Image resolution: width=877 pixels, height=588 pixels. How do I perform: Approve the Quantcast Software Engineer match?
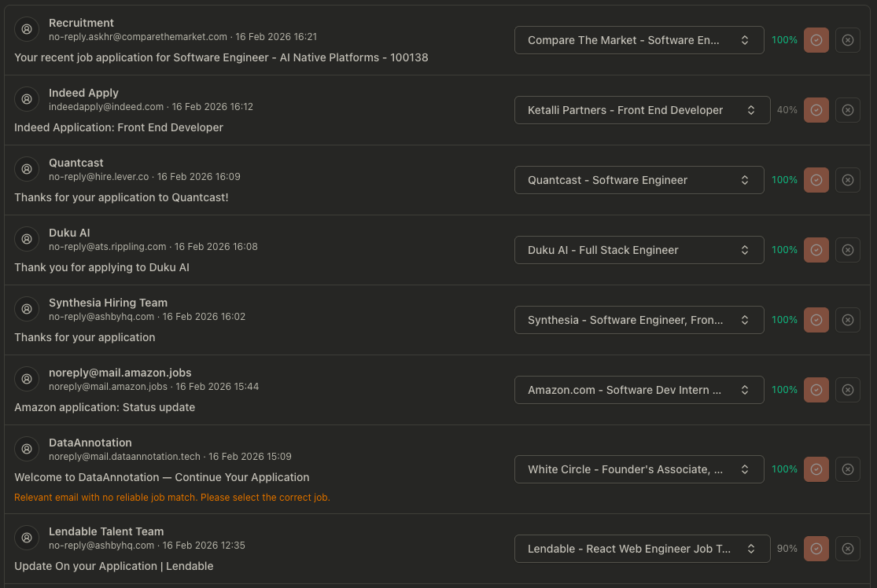[x=816, y=180]
